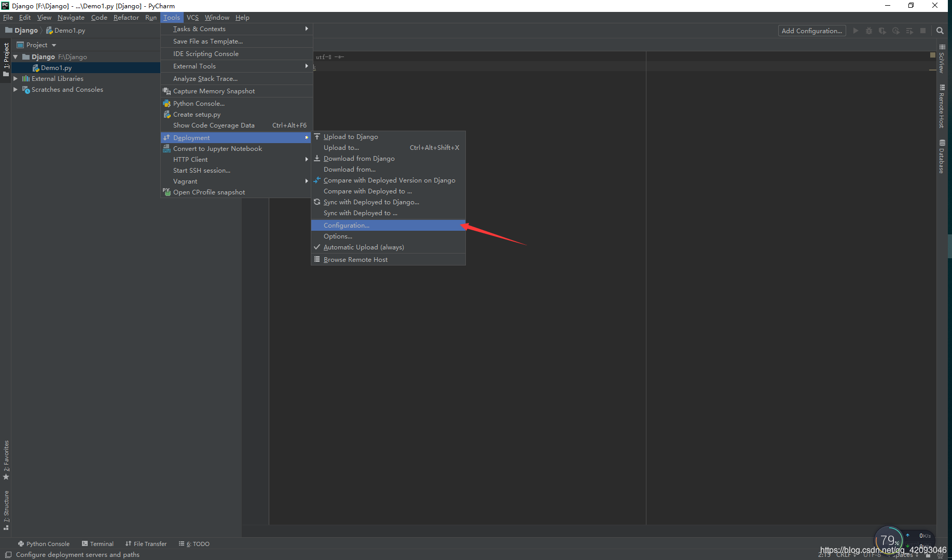Click the Run with Coverage shield icon

tap(882, 31)
